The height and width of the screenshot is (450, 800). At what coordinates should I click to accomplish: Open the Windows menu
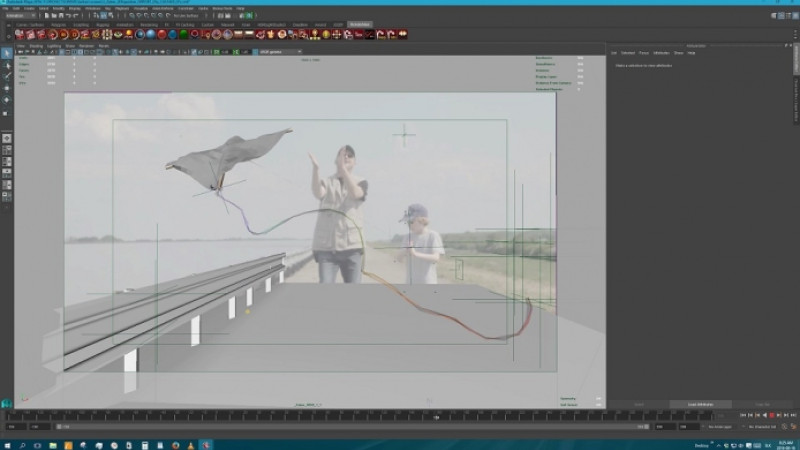pyautogui.click(x=93, y=9)
